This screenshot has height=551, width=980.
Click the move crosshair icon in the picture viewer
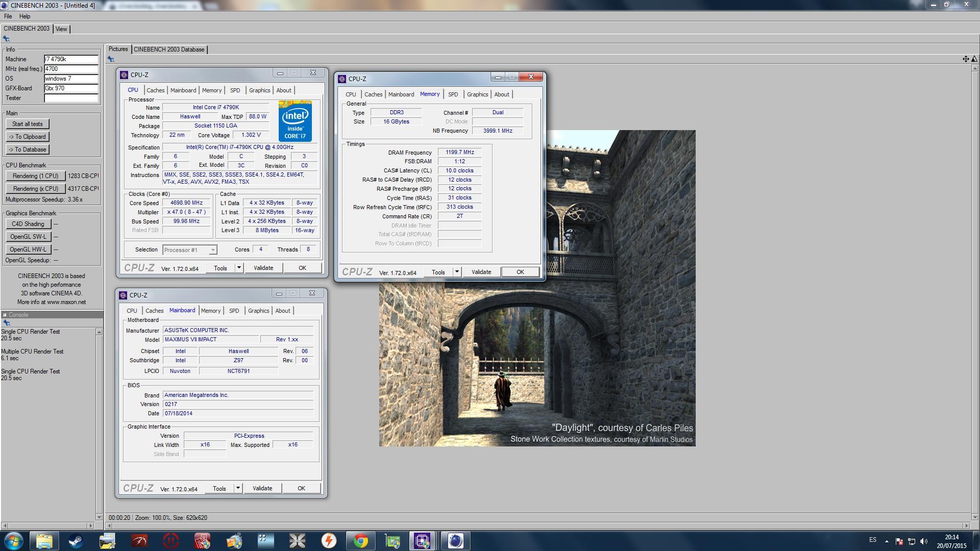[x=965, y=59]
